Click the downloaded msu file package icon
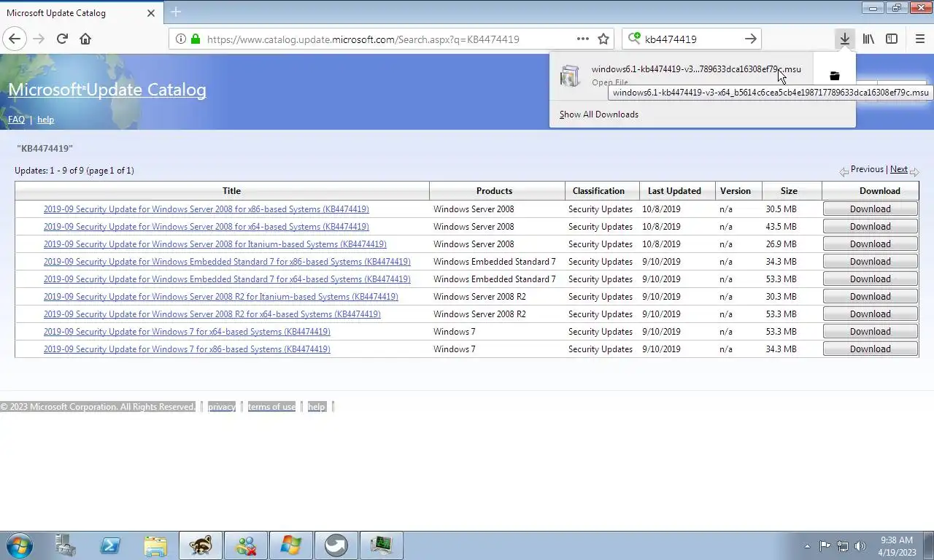This screenshot has height=560, width=934. coord(570,75)
